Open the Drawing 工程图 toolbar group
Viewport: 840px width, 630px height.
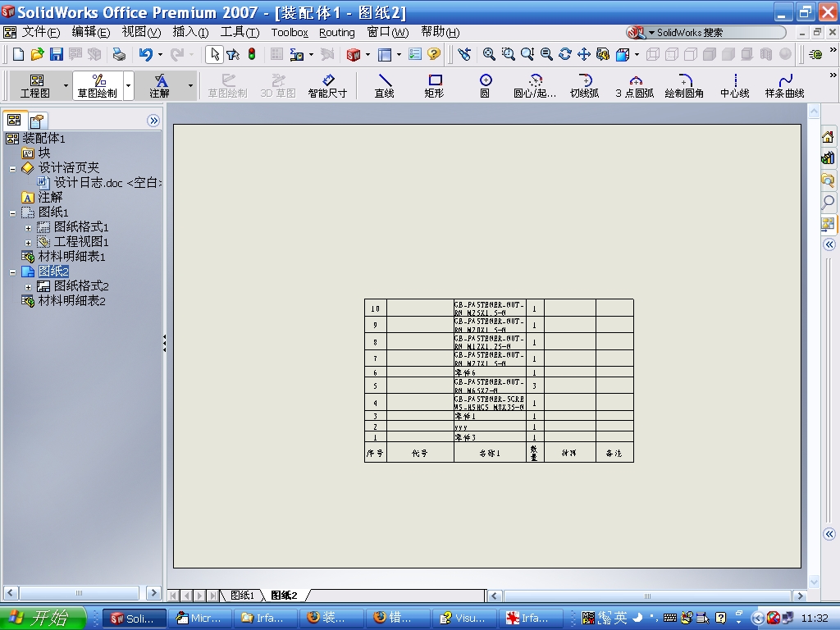35,85
